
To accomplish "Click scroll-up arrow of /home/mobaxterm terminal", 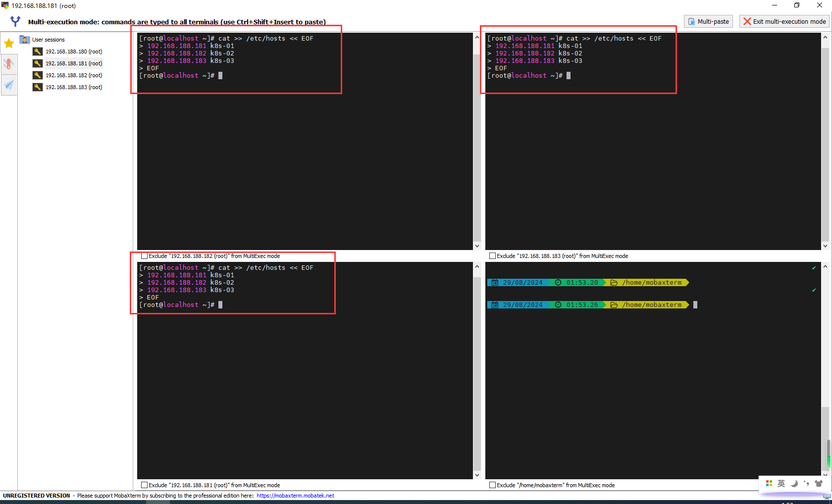I will 825,266.
